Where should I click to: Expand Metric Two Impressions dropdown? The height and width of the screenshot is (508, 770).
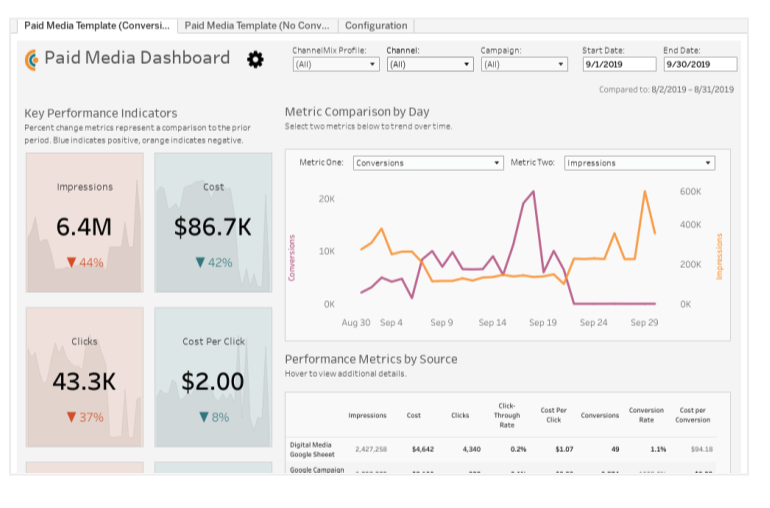[639, 163]
